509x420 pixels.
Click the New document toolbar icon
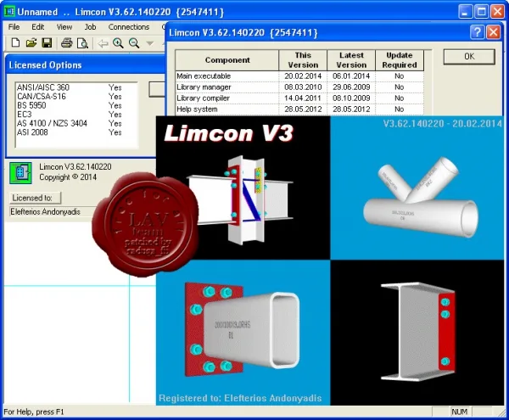pos(15,42)
